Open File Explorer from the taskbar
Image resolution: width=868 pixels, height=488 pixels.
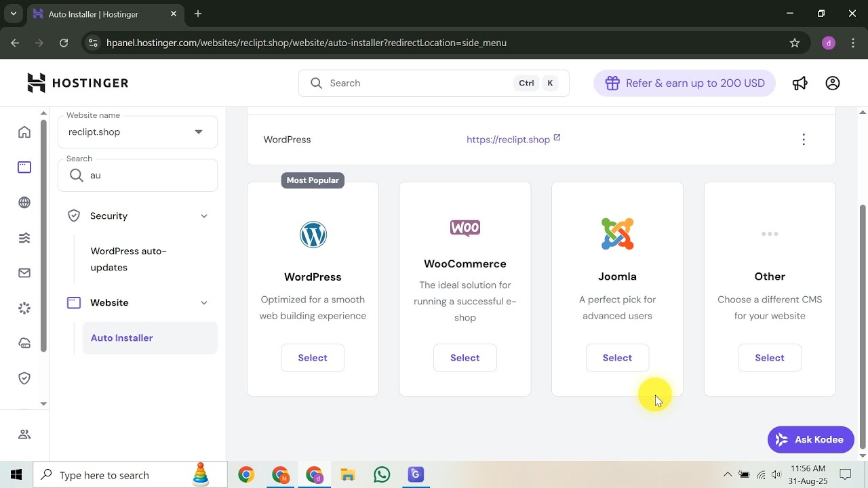[348, 475]
